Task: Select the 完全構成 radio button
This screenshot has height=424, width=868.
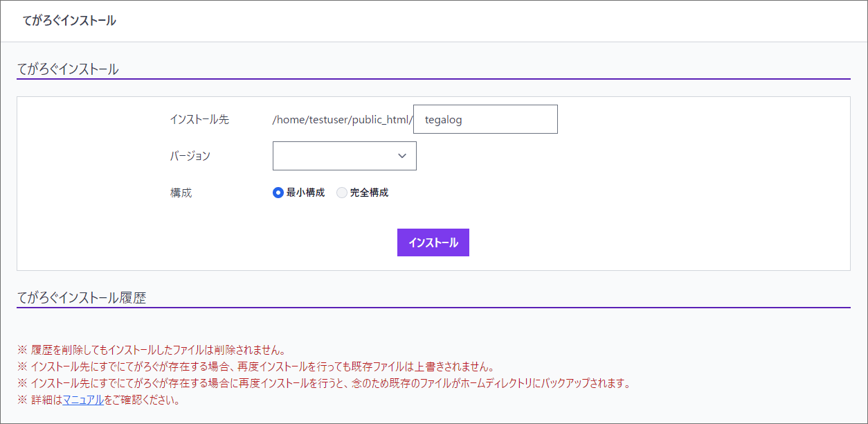Action: pyautogui.click(x=341, y=193)
